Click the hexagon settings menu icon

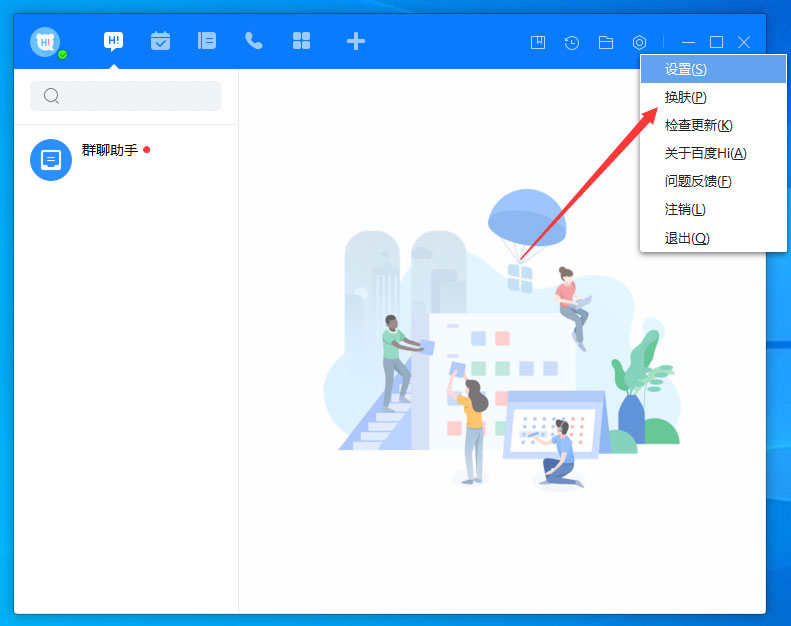point(640,42)
